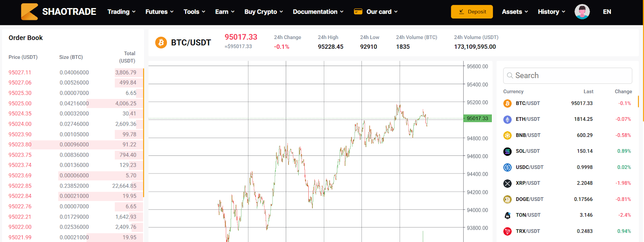
Task: Open the Documentation dropdown menu
Action: (x=318, y=12)
